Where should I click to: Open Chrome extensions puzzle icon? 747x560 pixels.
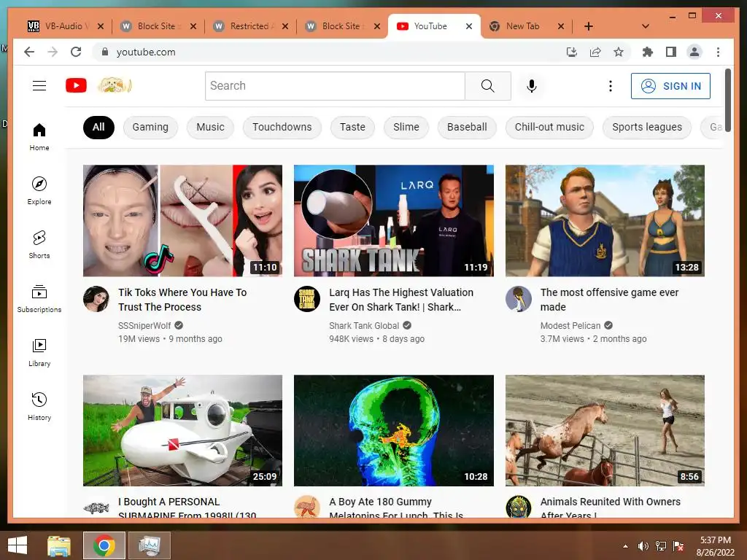[x=648, y=52]
